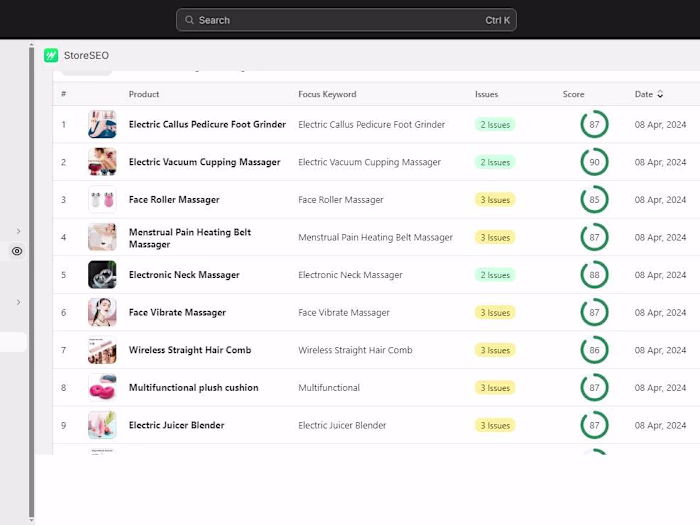Click score ring 85 for Face Roller Massager

594,200
